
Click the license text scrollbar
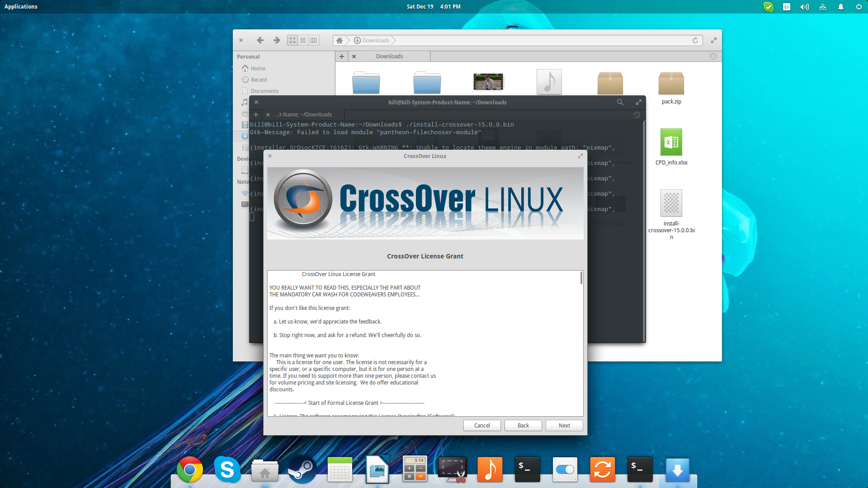(x=581, y=278)
